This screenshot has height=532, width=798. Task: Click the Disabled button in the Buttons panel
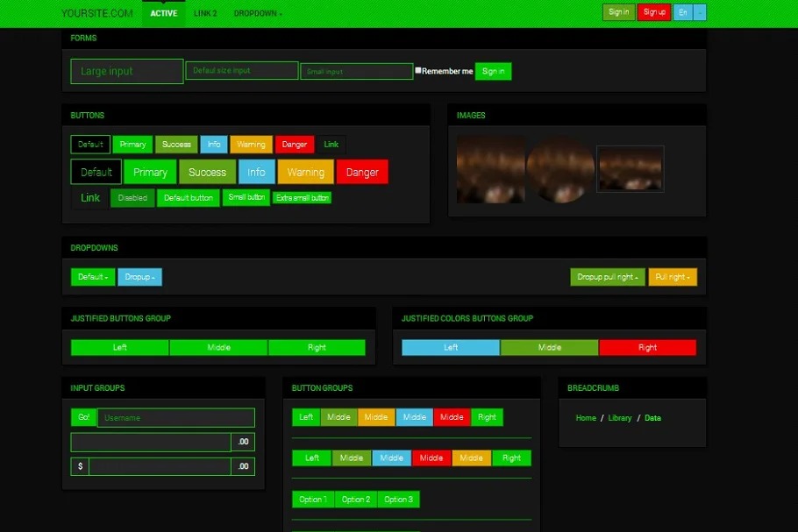coord(132,198)
